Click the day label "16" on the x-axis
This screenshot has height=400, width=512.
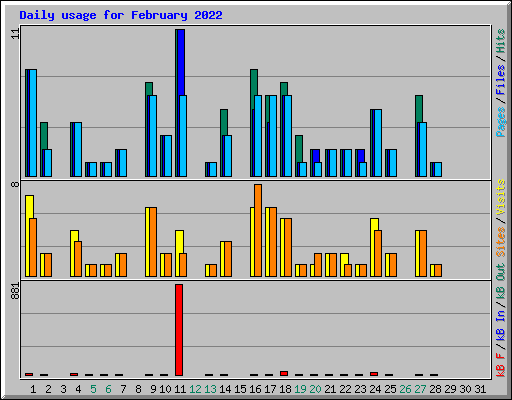255,389
